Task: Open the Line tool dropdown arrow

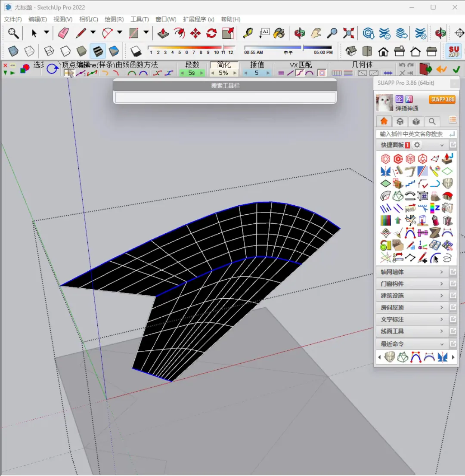Action: tap(93, 32)
